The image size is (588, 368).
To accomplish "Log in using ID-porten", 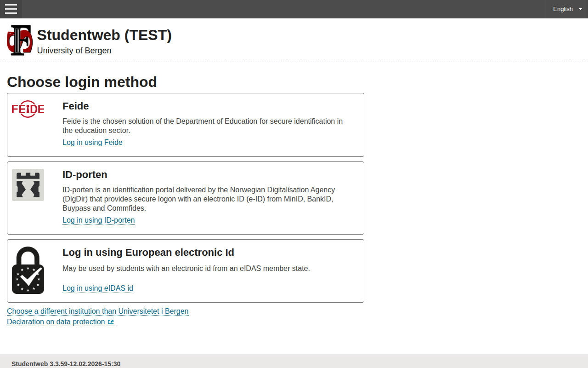I will click(98, 220).
